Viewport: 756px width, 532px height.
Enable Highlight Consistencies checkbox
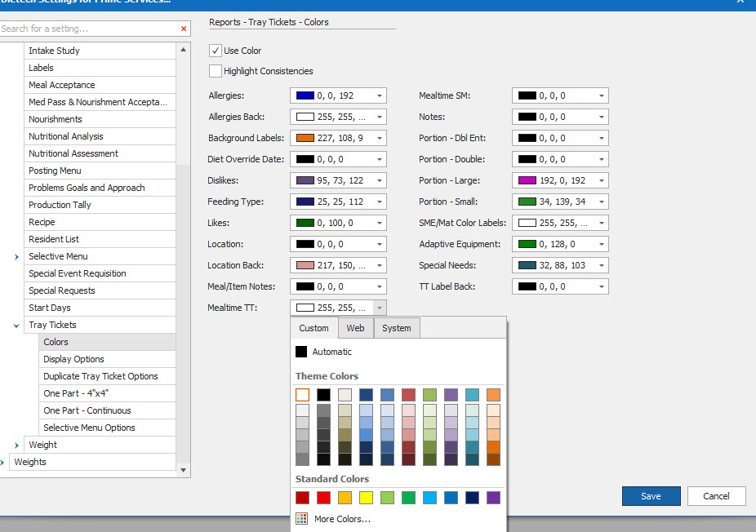pos(216,71)
